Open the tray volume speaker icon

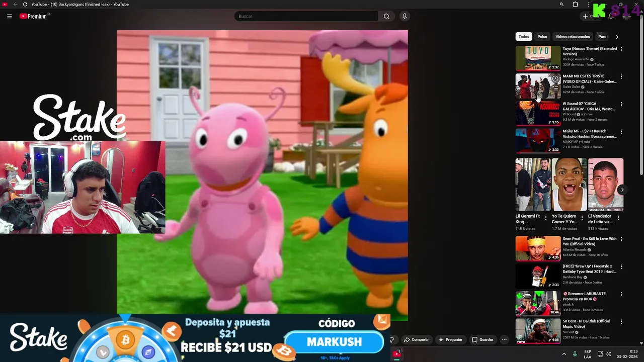608,354
